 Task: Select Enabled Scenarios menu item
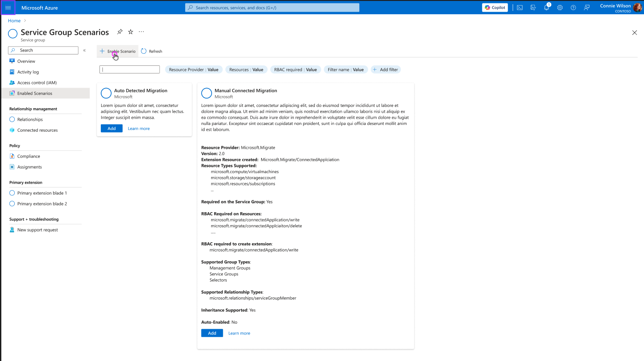coord(46,93)
